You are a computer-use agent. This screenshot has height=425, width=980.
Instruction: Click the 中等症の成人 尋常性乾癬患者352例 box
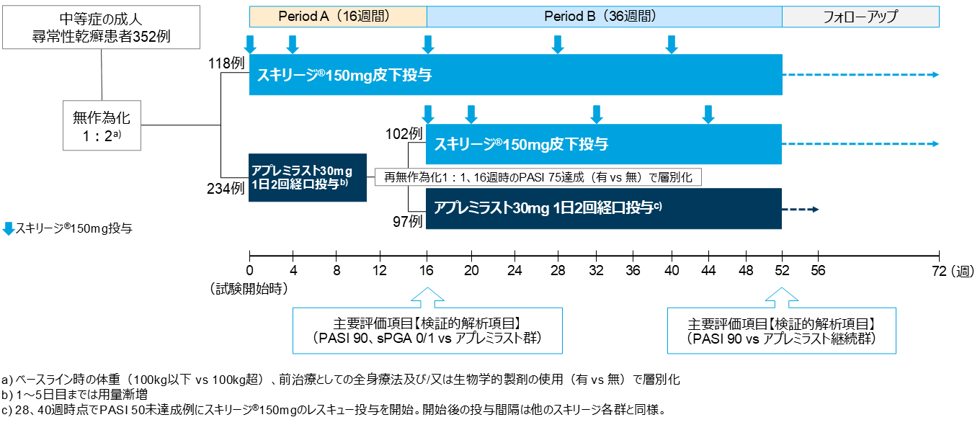pyautogui.click(x=102, y=27)
